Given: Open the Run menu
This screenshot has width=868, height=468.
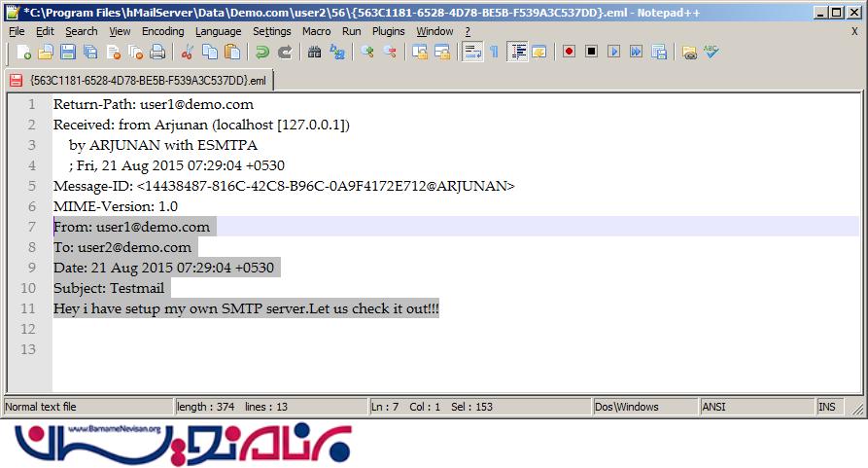Looking at the screenshot, I should (352, 31).
